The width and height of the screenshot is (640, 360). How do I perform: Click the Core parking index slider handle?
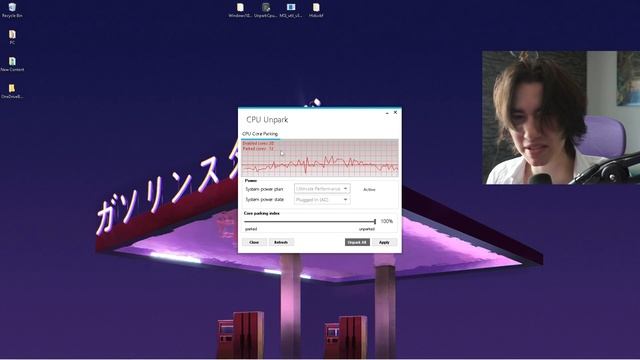(x=375, y=221)
